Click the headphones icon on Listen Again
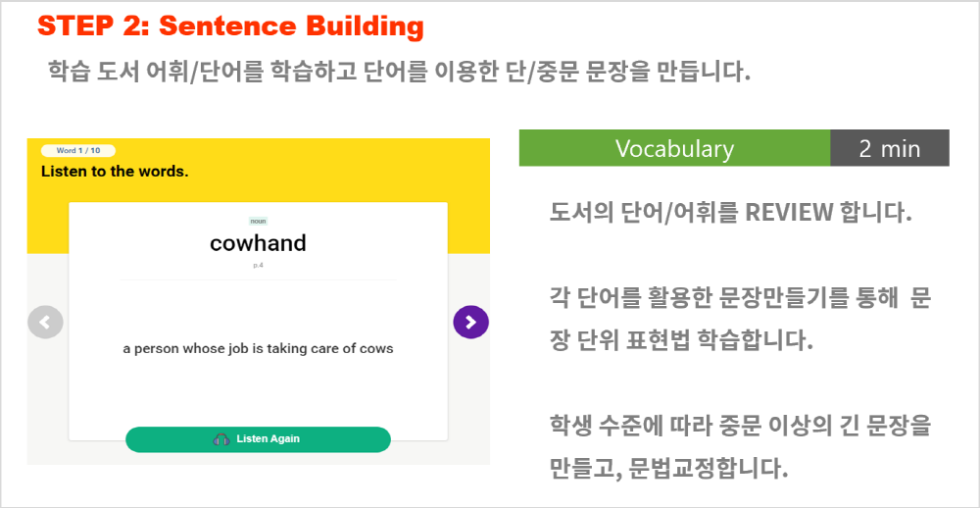This screenshot has height=508, width=980. [x=221, y=439]
